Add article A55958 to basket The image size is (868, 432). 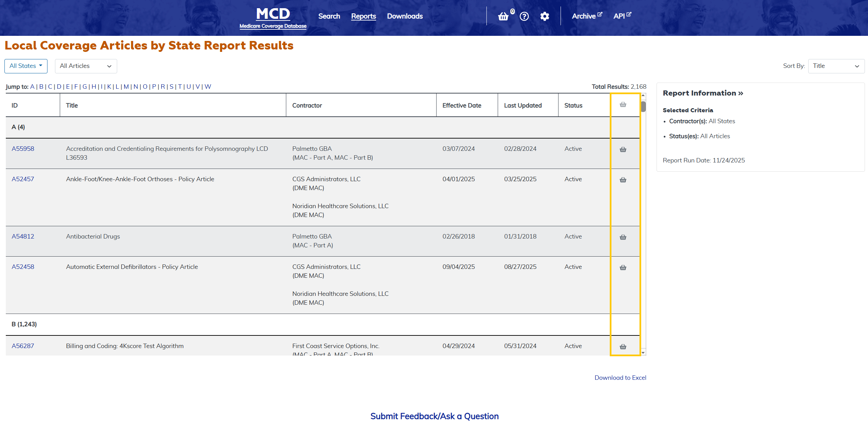(623, 149)
